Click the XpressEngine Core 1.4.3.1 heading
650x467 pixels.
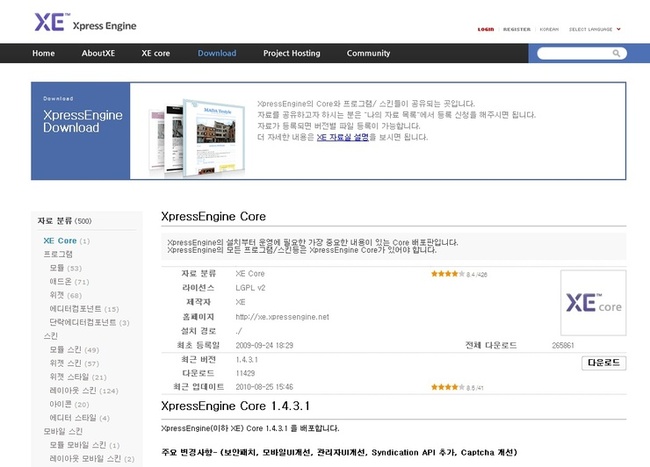(235, 406)
